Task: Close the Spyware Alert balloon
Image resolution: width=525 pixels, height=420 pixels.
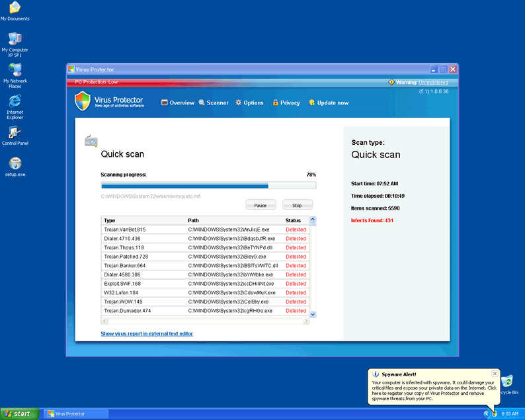Action: click(x=495, y=374)
